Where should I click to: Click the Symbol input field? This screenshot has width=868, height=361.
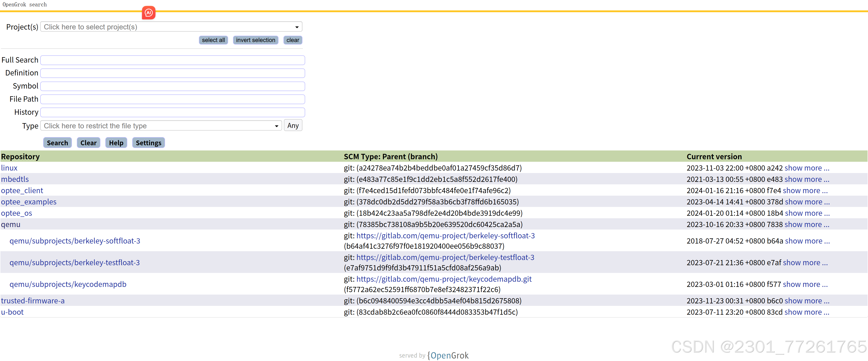[x=172, y=86]
